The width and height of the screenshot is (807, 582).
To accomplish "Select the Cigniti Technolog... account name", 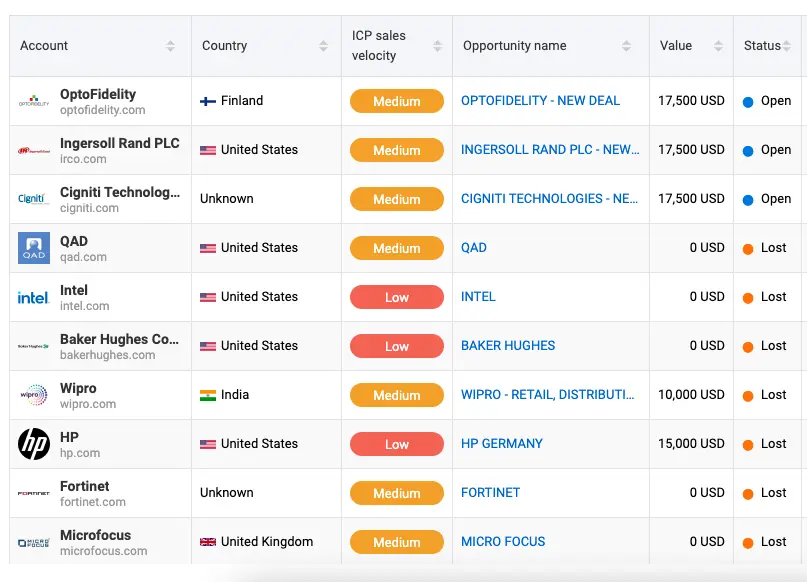I will [120, 192].
